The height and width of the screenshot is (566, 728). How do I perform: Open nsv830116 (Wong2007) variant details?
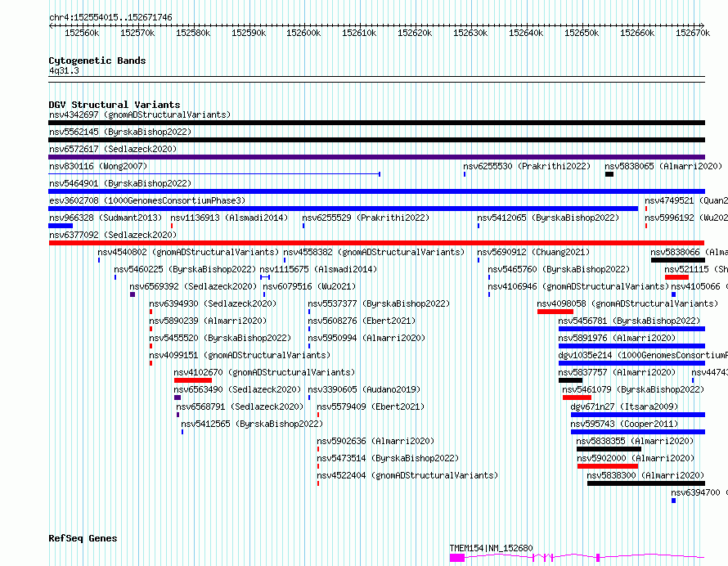pos(98,166)
